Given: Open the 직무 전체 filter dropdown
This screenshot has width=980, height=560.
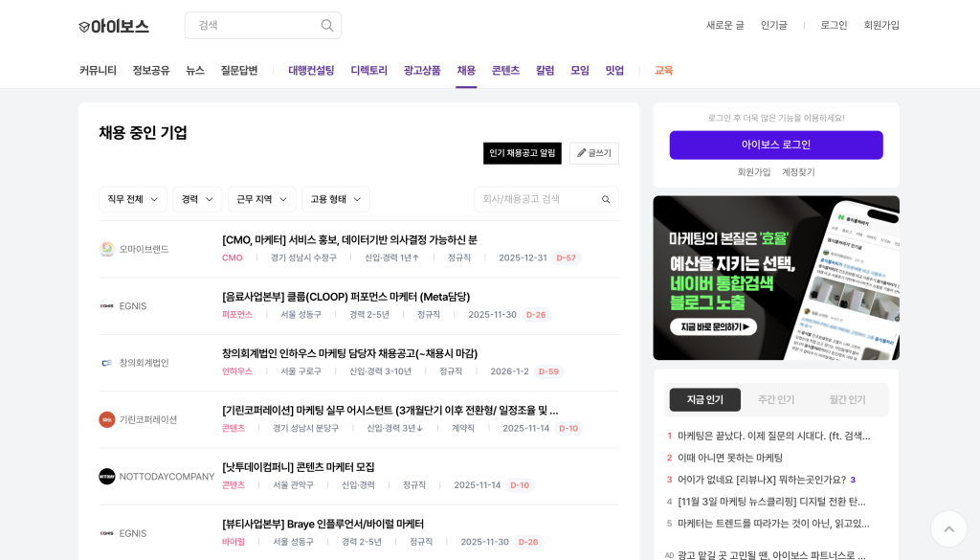Looking at the screenshot, I should coord(132,199).
